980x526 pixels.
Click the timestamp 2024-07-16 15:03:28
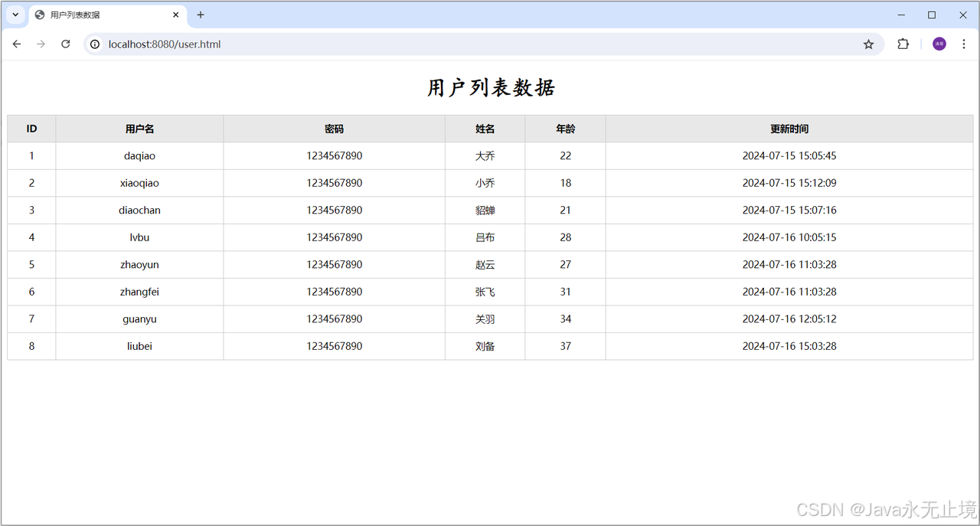789,346
